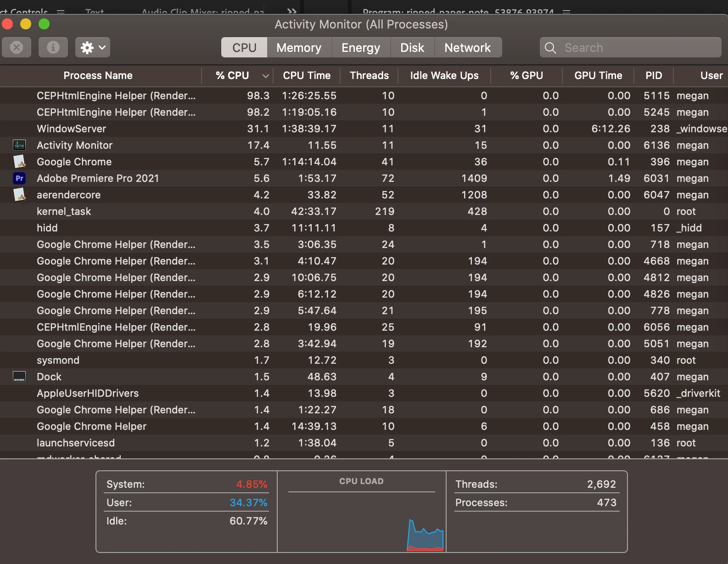Select CEPHtmlEngine Helper with PID 6056

click(x=364, y=327)
